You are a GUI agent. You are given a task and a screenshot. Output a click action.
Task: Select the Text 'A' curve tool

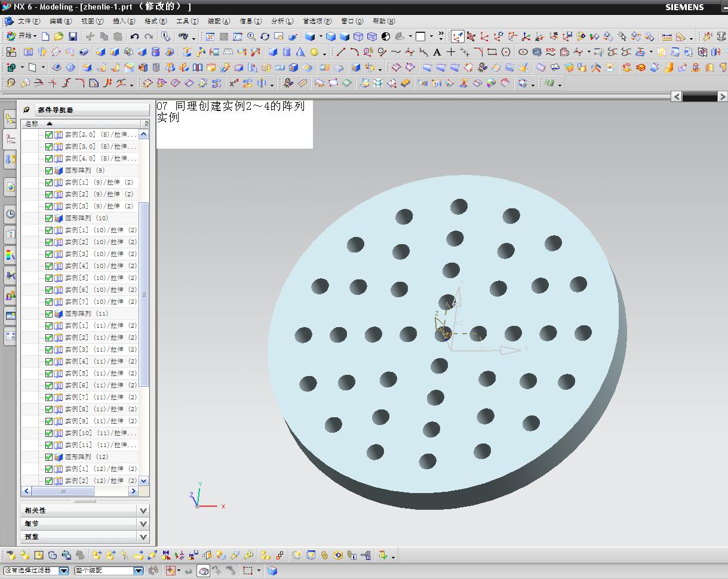437,52
